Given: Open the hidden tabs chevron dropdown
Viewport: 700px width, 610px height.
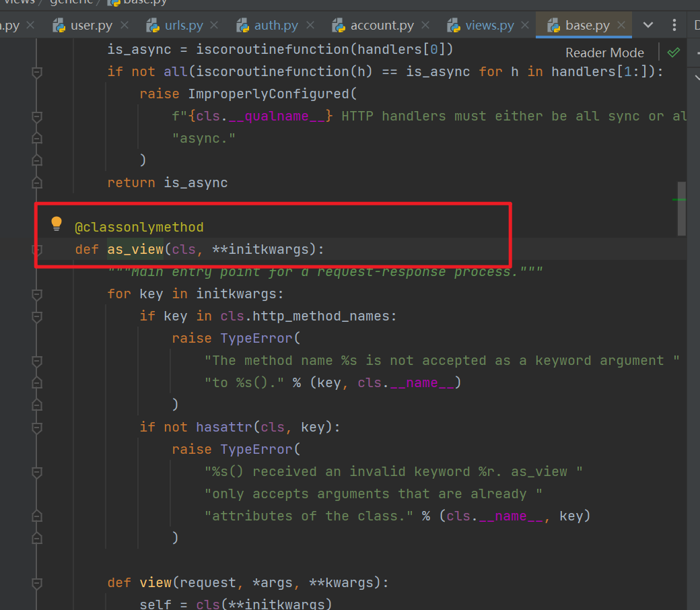Looking at the screenshot, I should [647, 25].
